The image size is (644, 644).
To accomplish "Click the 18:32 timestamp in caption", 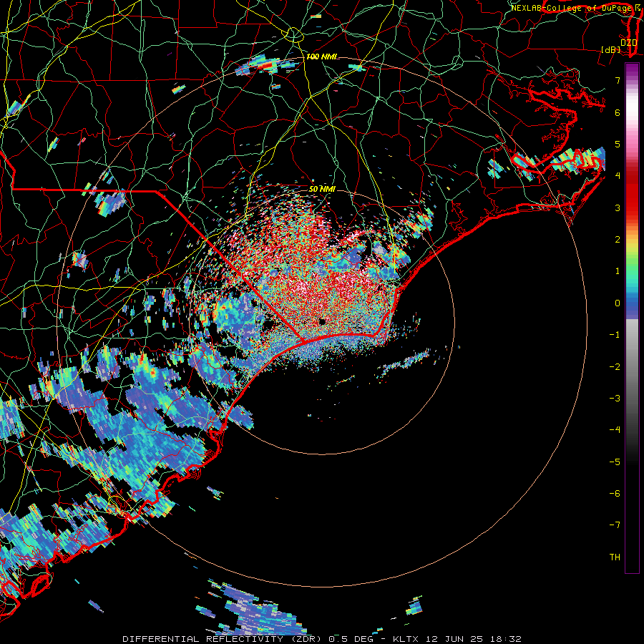I will (507, 639).
